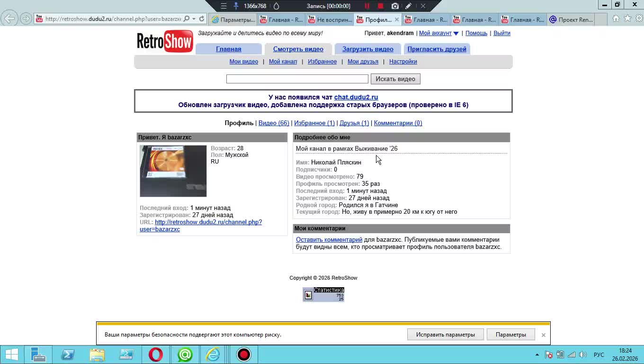The width and height of the screenshot is (644, 364).
Task: Expand address bar search dropdown arrow
Action: pyautogui.click(x=194, y=19)
